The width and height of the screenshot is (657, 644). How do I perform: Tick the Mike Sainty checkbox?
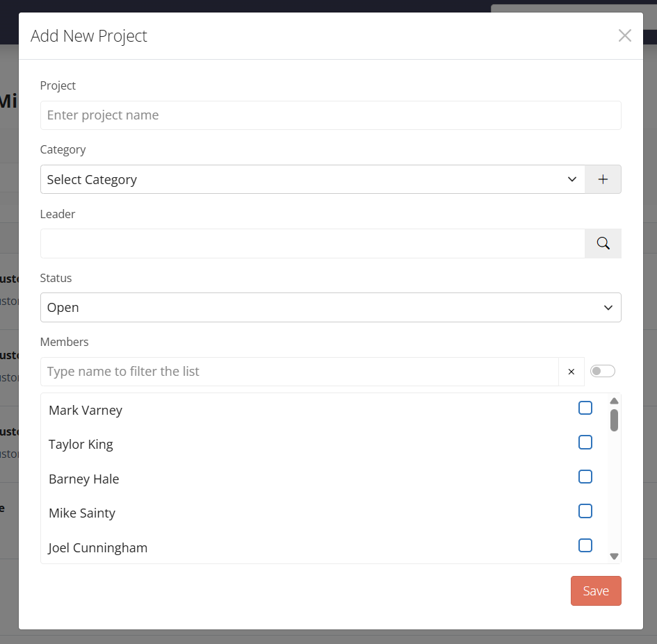[585, 511]
